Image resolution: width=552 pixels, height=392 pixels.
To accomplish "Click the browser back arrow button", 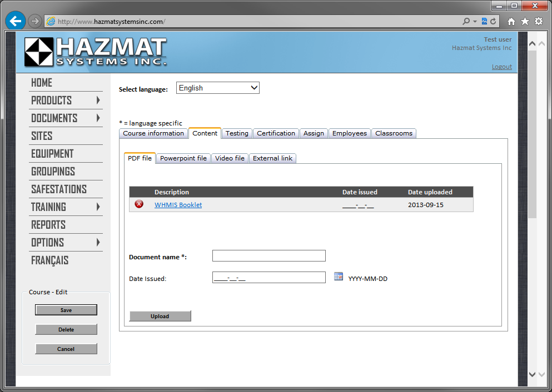I will [15, 21].
